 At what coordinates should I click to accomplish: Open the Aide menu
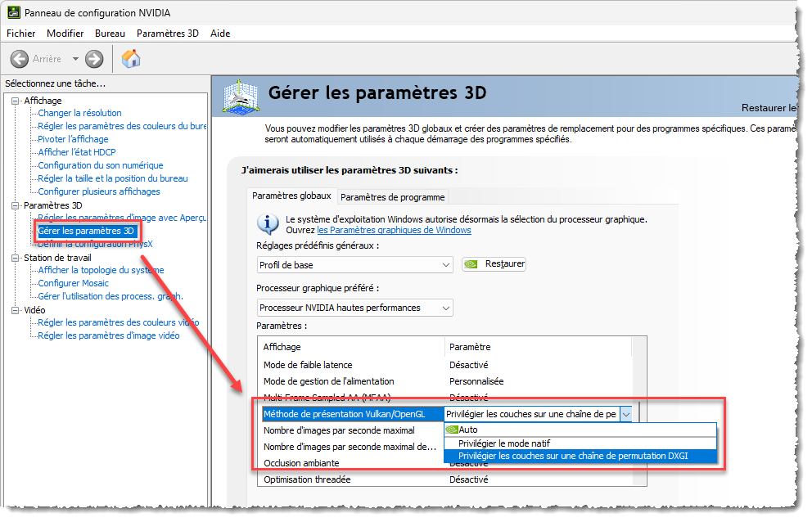(220, 34)
